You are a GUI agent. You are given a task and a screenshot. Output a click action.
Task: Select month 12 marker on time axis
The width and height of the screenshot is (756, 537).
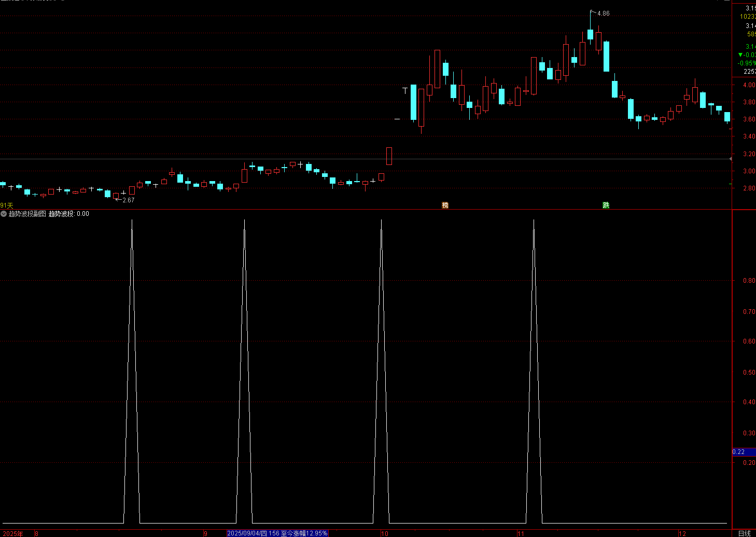pyautogui.click(x=682, y=533)
